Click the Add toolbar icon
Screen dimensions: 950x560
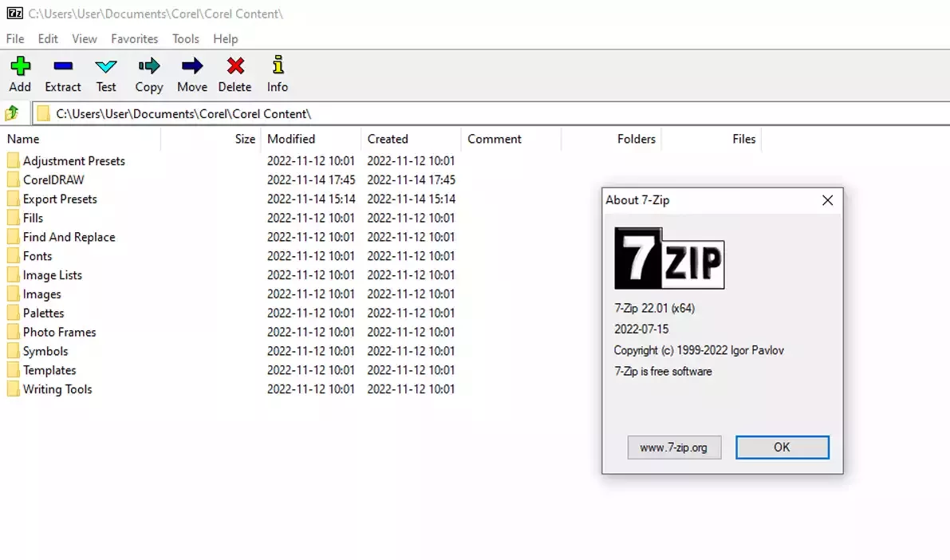tap(20, 66)
